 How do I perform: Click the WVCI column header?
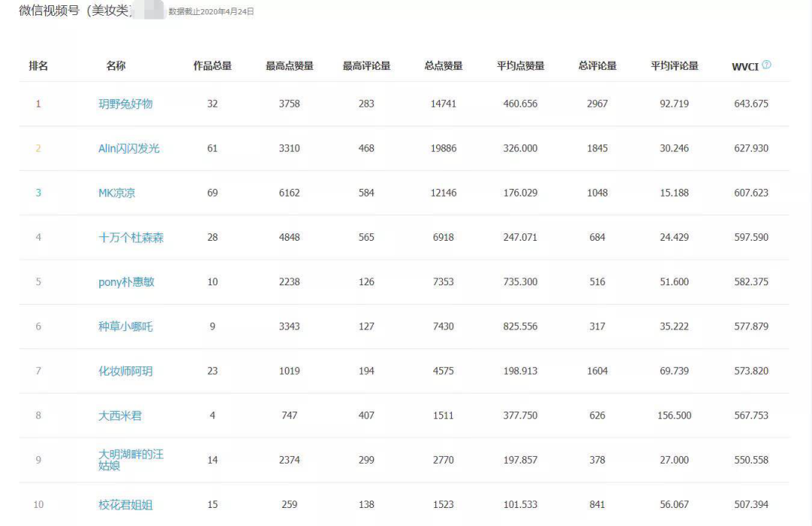tap(745, 66)
